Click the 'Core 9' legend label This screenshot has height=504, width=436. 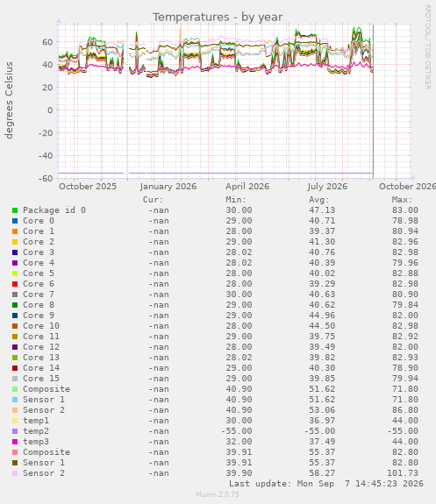click(x=39, y=316)
